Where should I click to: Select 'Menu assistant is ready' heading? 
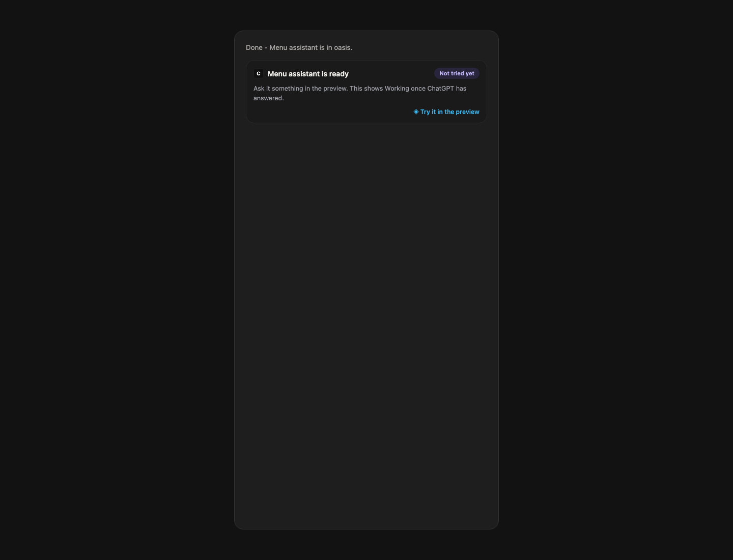(x=308, y=74)
